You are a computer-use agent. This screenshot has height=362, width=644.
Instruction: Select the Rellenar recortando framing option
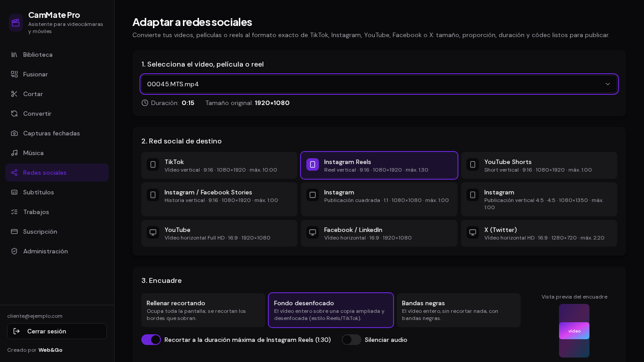[203, 310]
